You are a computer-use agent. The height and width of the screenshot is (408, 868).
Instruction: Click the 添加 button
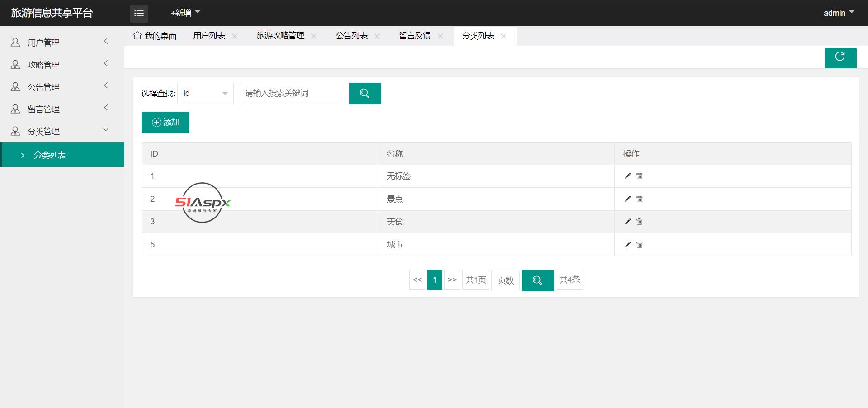tap(165, 122)
